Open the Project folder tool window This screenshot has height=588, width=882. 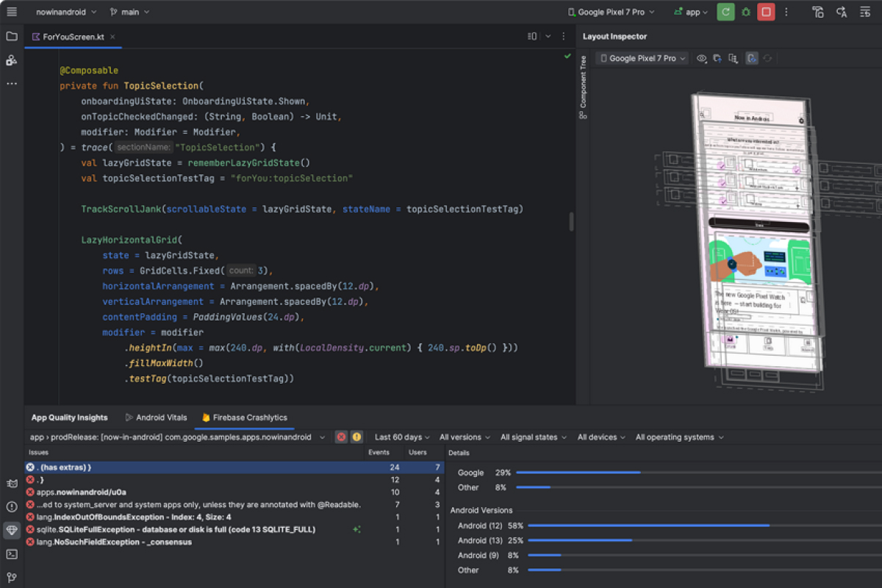(12, 36)
